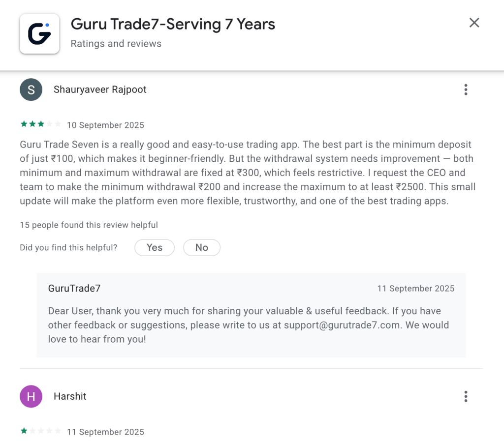This screenshot has height=443, width=504.
Task: Close the ratings and reviews dialog
Action: coord(474,23)
